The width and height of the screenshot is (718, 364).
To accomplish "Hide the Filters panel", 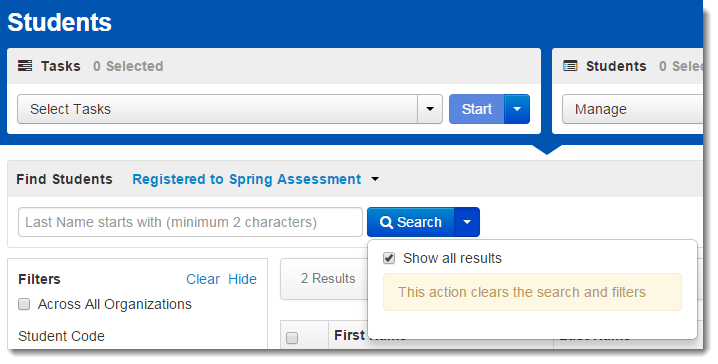I will (x=243, y=279).
